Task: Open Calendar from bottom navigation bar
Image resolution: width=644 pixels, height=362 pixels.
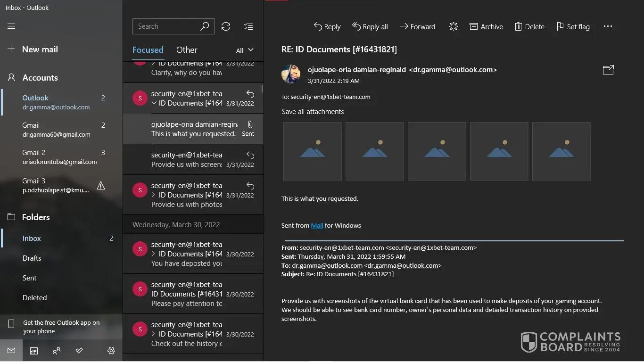Action: click(x=34, y=351)
